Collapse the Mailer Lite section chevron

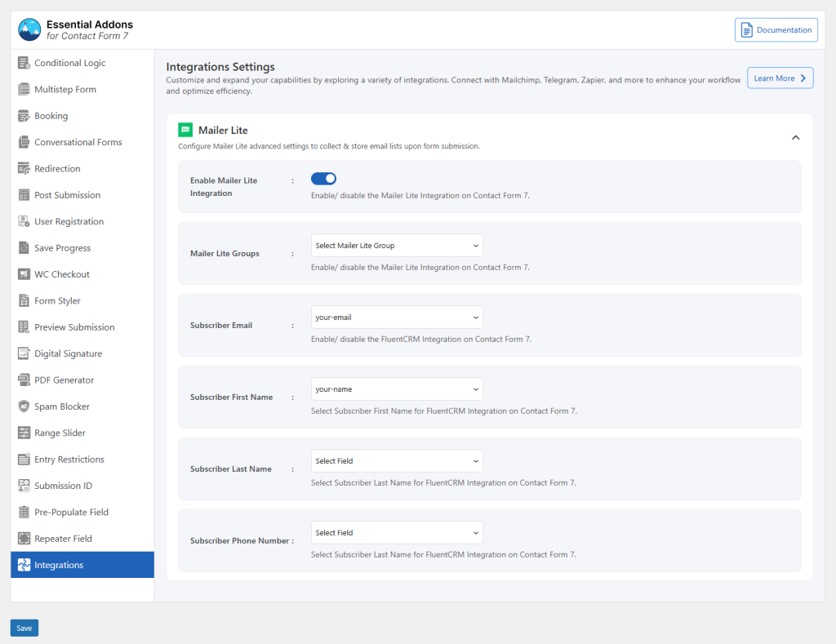click(795, 138)
